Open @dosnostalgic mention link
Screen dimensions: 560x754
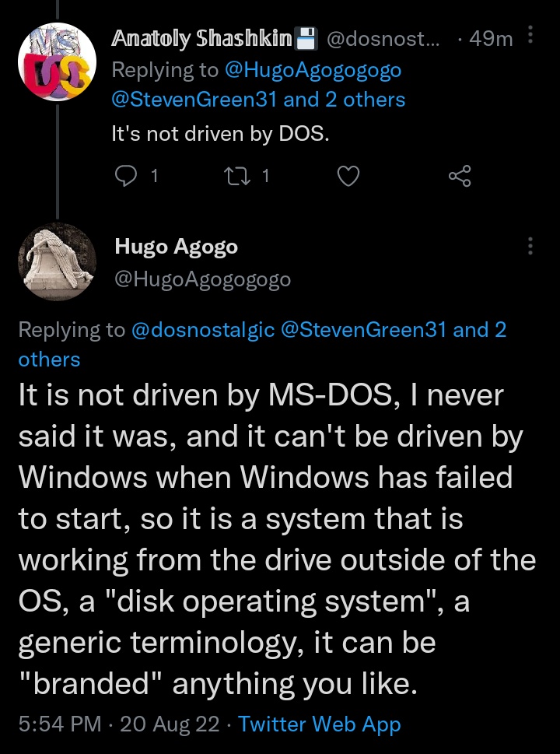coord(203,330)
